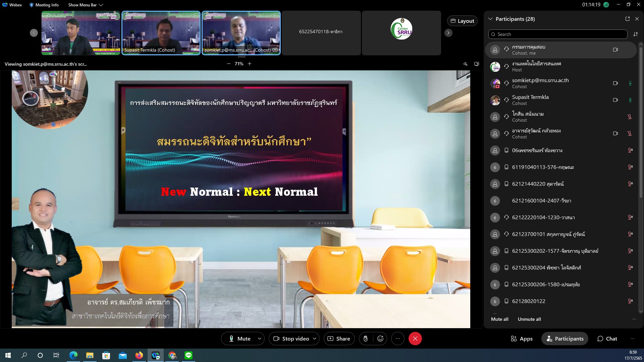Viewport: 644px width, 362px height.
Task: Open the LINE app in taskbar
Action: (189, 355)
